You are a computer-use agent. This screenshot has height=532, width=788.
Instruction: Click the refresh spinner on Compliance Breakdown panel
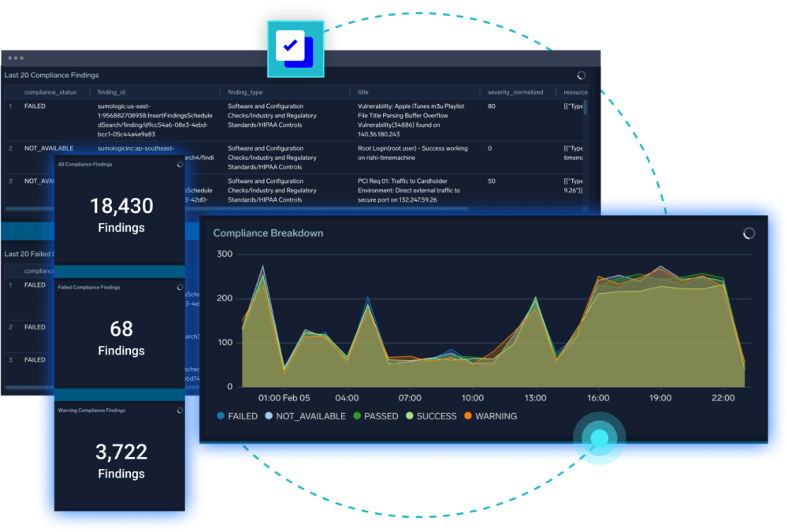click(x=749, y=233)
